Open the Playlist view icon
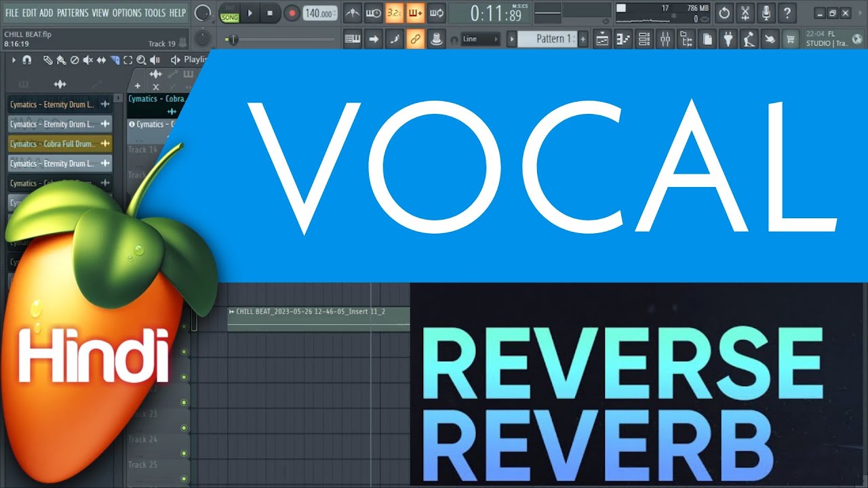 [602, 39]
